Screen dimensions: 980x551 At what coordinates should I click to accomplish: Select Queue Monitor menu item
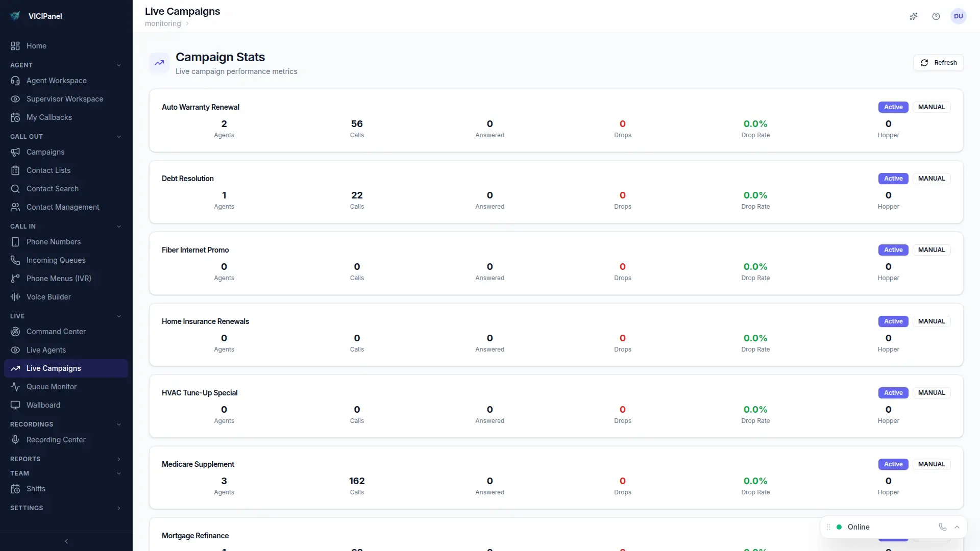[x=51, y=387]
